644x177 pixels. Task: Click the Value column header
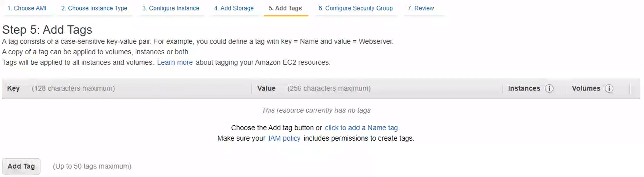click(266, 88)
